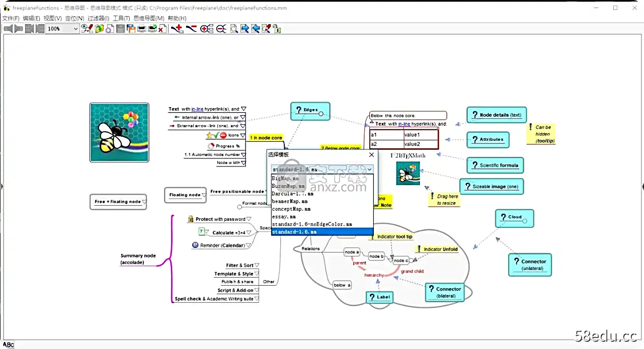Choose BigMap.mm from template list
Screen dimensions: 644x349
(x=322, y=179)
